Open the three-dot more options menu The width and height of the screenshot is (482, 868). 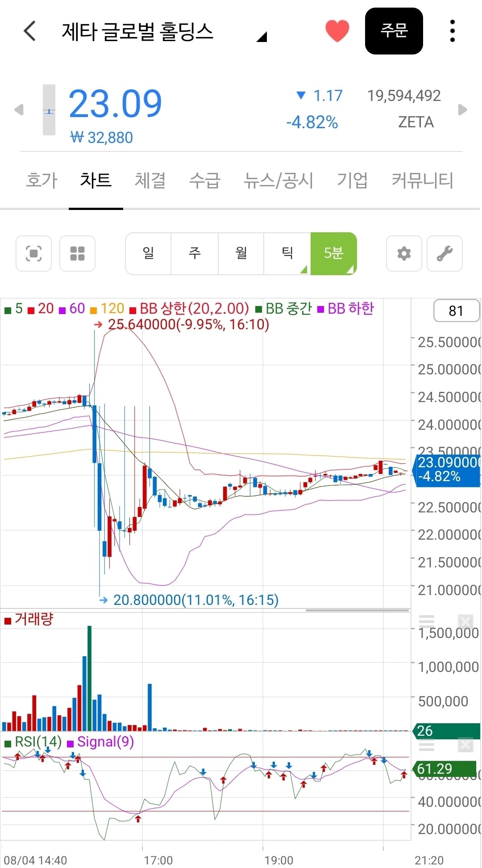[x=453, y=31]
